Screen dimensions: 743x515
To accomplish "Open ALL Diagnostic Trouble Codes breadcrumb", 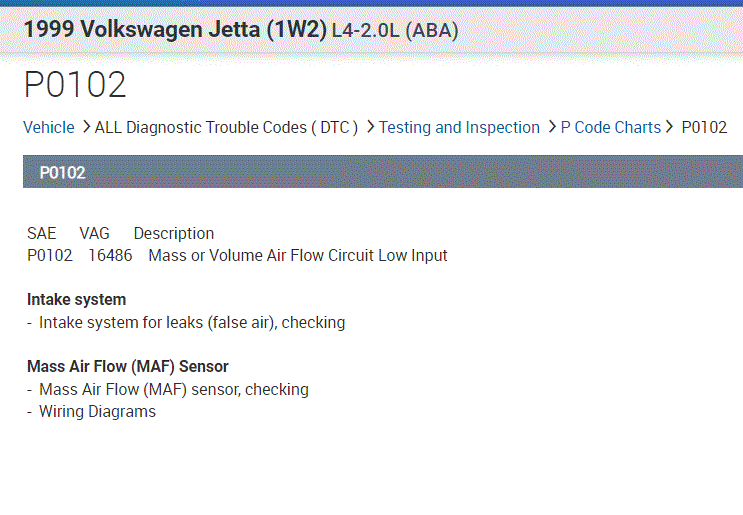I will pyautogui.click(x=226, y=127).
